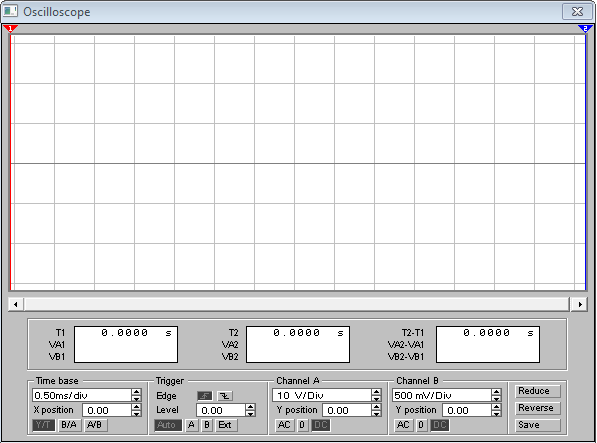Click the blue cursor 2 marker
This screenshot has width=597, height=443.
tap(585, 29)
